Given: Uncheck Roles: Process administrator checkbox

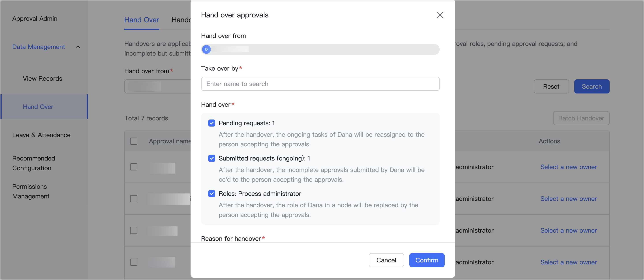Looking at the screenshot, I should point(212,194).
